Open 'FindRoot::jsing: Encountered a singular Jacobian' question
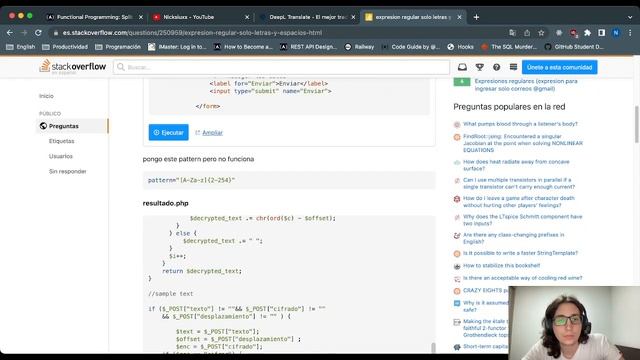Viewport: 640px width, 360px height. 523,143
